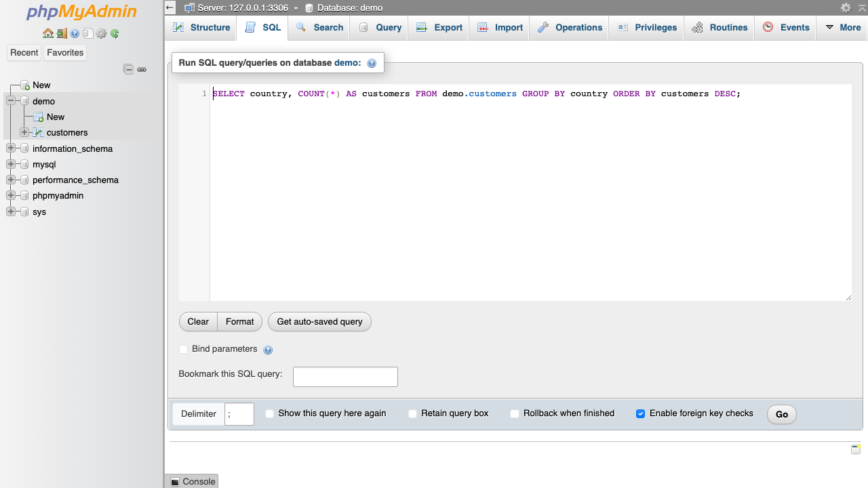Screen dimensions: 868x488
Task: Enable Retain query box option
Action: tap(412, 413)
